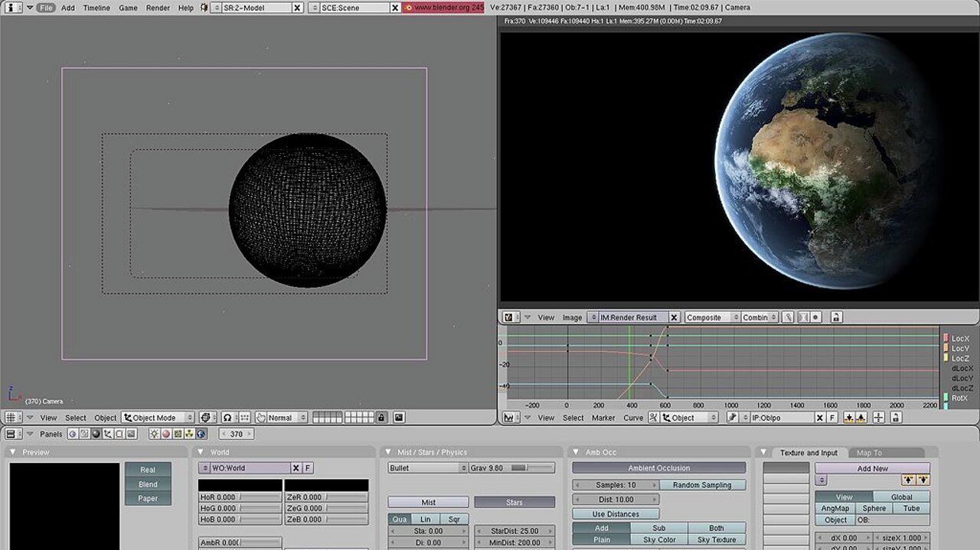Image resolution: width=980 pixels, height=550 pixels.
Task: Select the Sky Color energy option
Action: (x=658, y=540)
